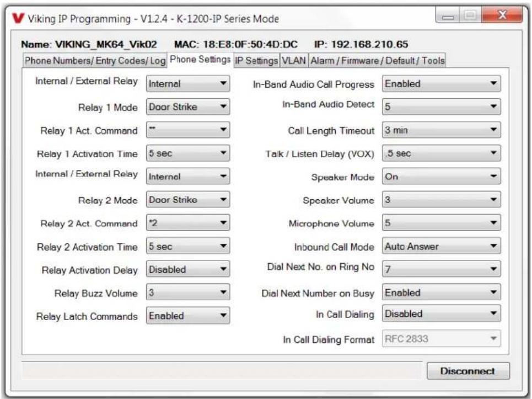Click the IP address 192.168.210.65
The image size is (532, 399).
369,45
